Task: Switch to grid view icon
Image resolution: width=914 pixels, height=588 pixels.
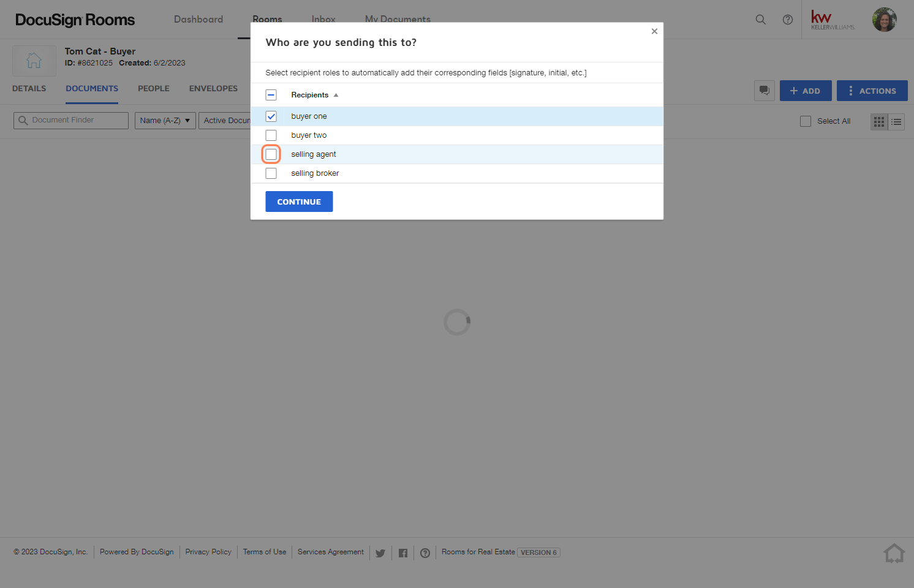Action: 879,122
